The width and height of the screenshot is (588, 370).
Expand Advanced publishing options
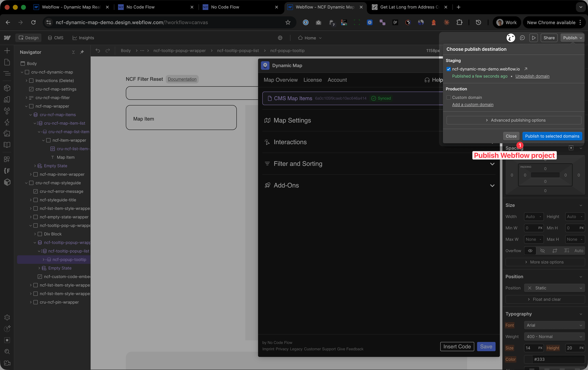coord(514,120)
